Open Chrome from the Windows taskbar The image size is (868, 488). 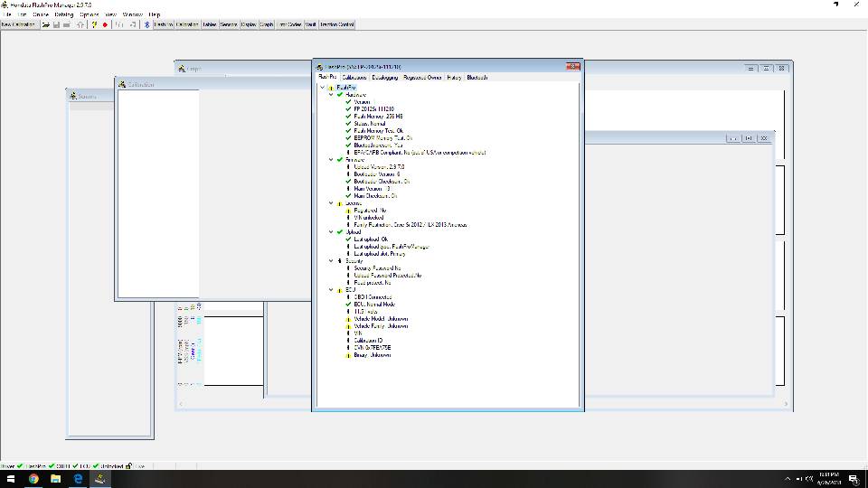coord(33,478)
